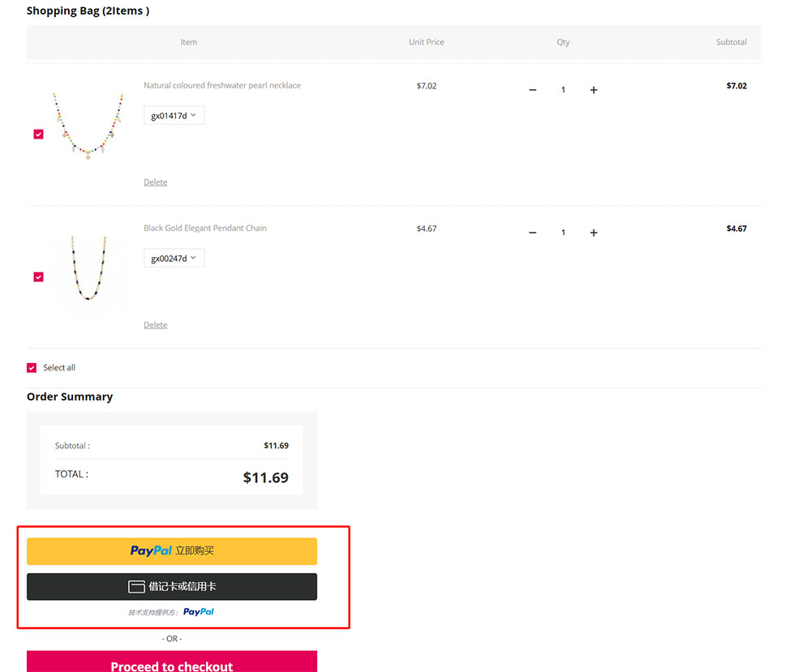Screen dimensions: 811x672
Task: Click the bold $7.02 row subtotal
Action: coord(736,86)
